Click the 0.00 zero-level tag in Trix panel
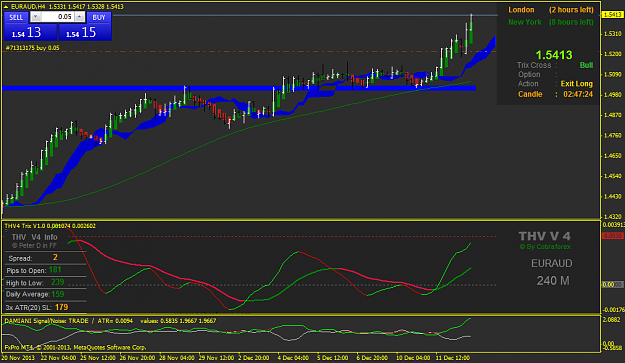625x363 pixels. 612,285
